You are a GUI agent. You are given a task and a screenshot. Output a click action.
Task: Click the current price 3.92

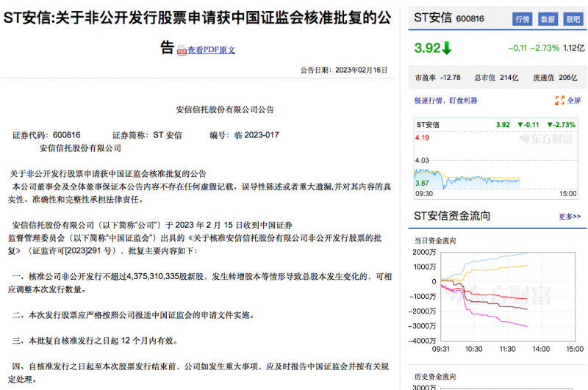click(x=427, y=48)
